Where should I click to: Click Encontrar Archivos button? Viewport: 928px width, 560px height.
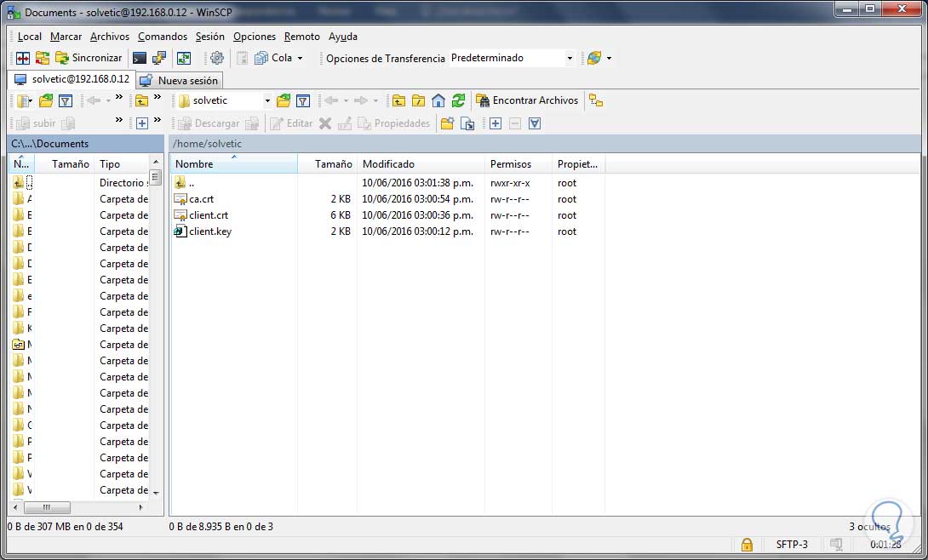[x=527, y=101]
